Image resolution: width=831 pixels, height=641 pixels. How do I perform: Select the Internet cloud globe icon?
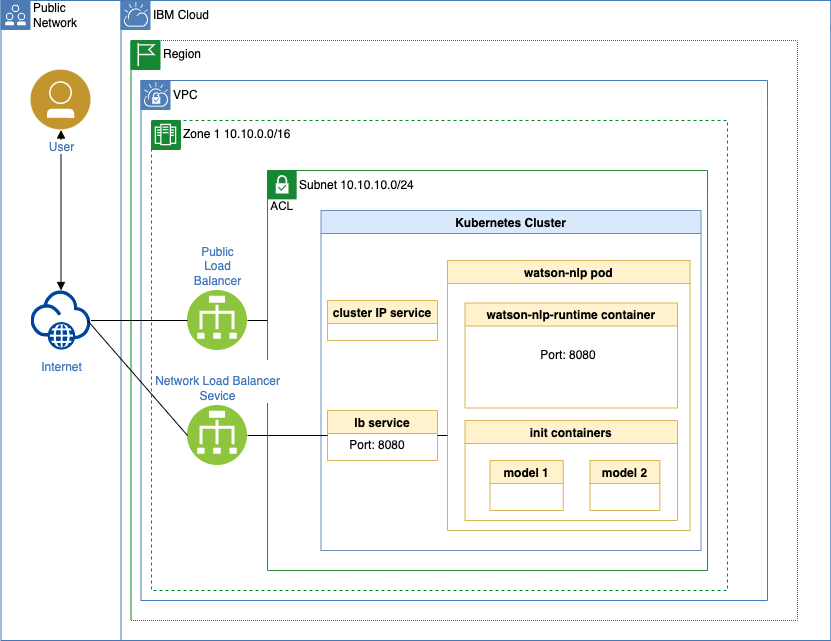[x=61, y=322]
